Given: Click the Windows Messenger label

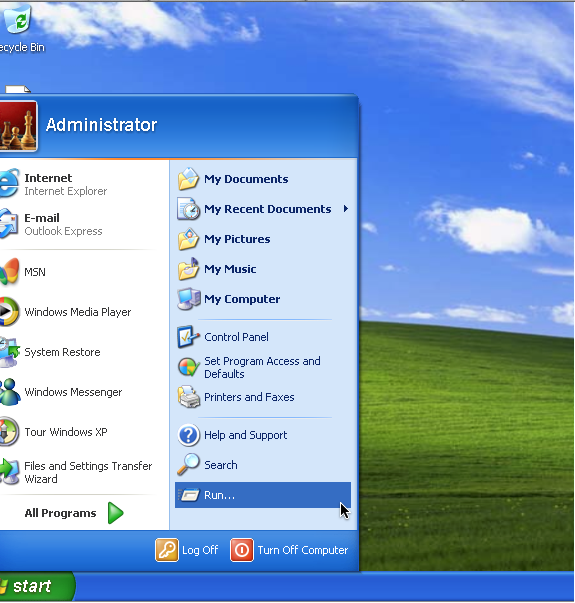Looking at the screenshot, I should coord(73,392).
